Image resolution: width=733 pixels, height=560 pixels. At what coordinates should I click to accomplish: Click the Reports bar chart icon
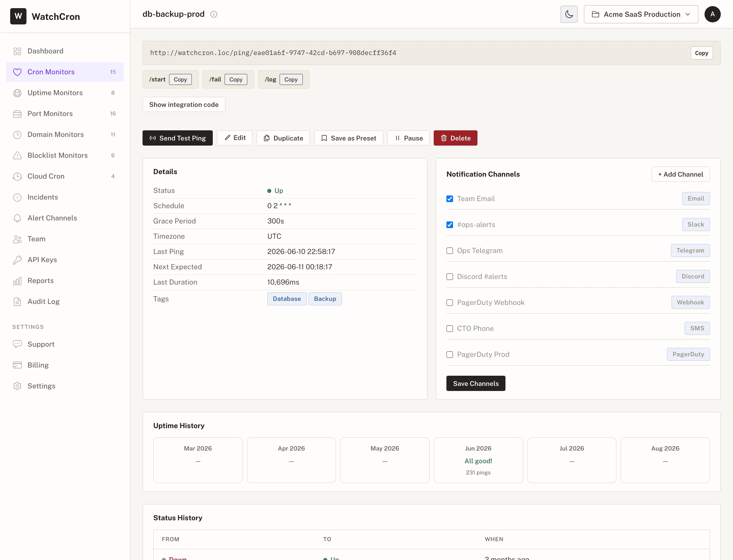(x=17, y=281)
